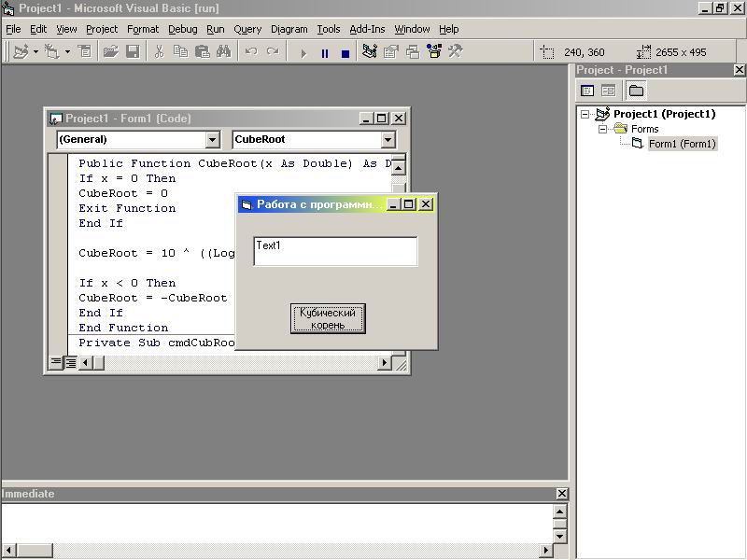Click View Object icon in Project panel
The height and width of the screenshot is (560, 747).
[x=608, y=91]
